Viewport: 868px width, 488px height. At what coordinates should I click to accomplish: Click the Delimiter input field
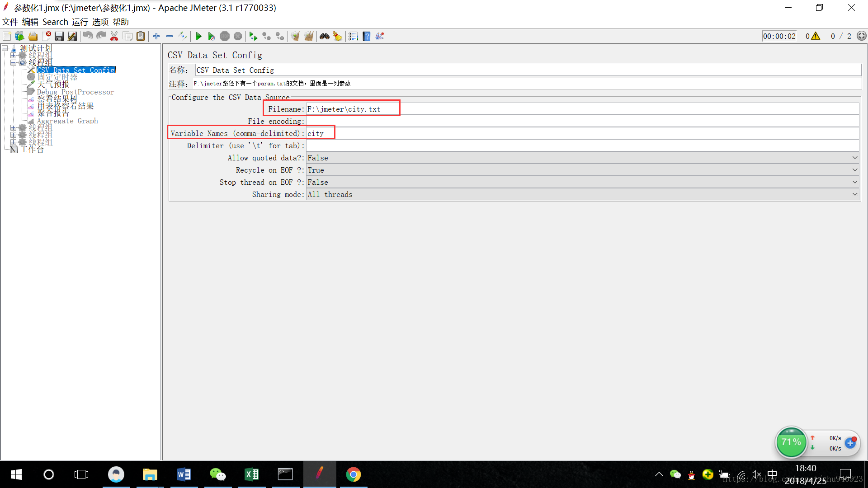point(583,145)
